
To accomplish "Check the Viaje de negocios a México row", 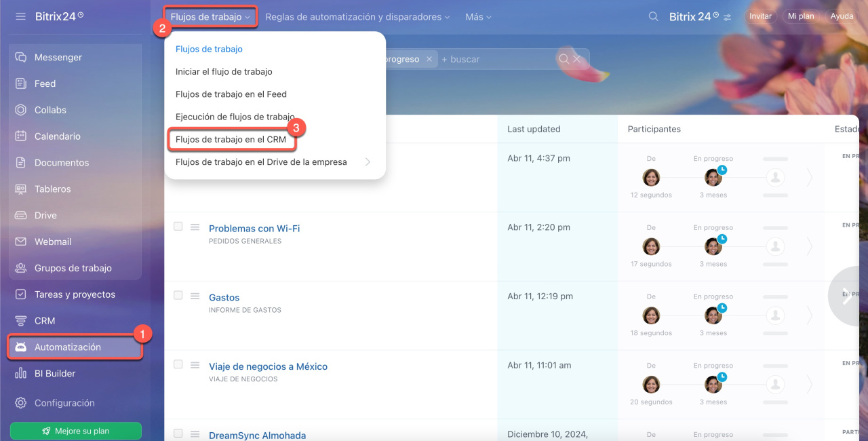I will pos(178,364).
